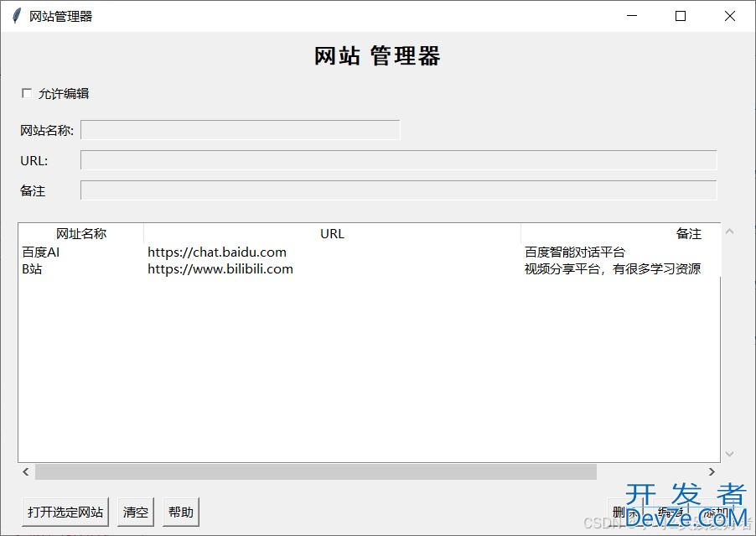Focus the URL text field
The image size is (756, 536).
click(398, 160)
